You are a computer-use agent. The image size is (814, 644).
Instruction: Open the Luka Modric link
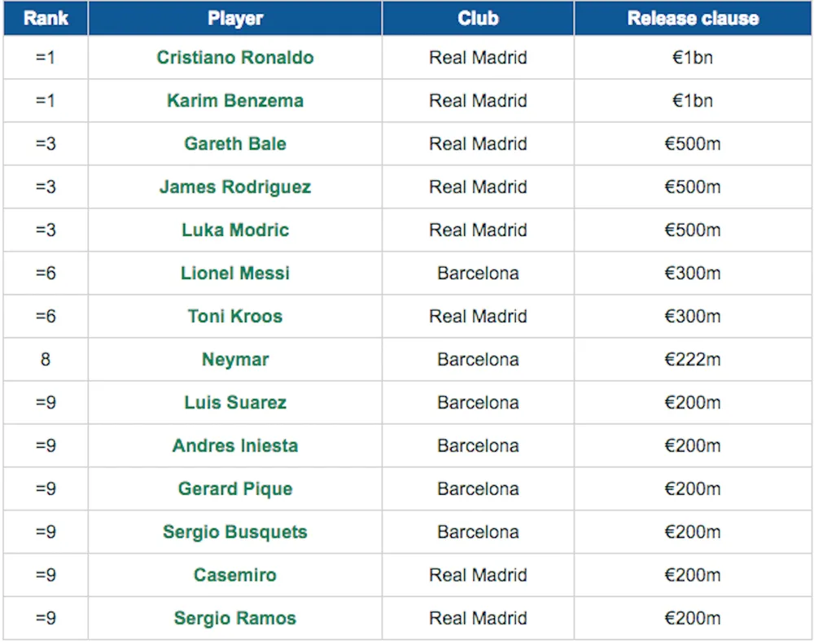pyautogui.click(x=235, y=230)
